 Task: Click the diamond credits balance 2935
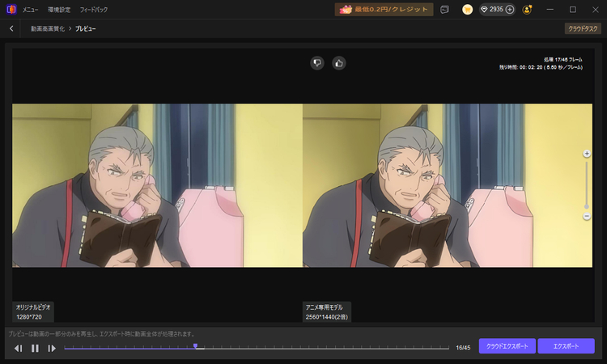(491, 9)
